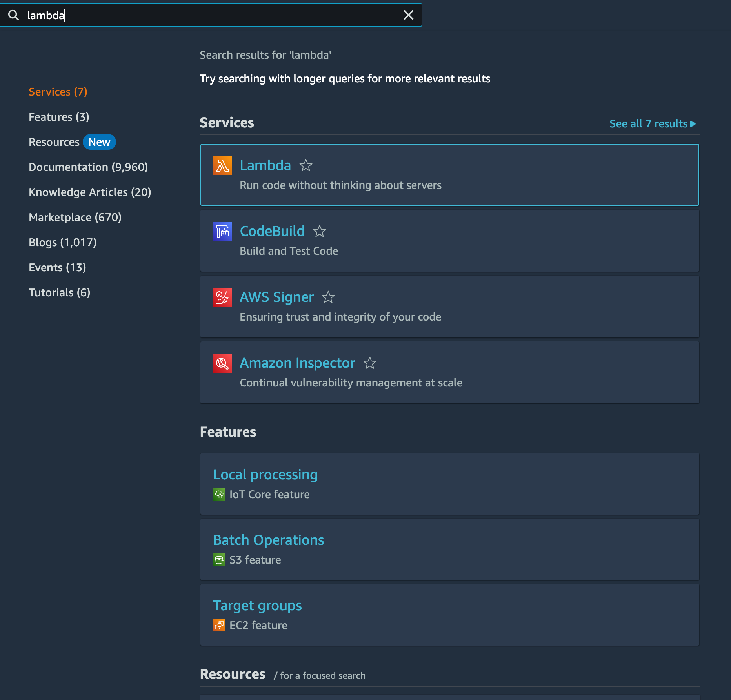Screen dimensions: 731x700
Task: Favorite CodeBuild with the star
Action: click(320, 232)
